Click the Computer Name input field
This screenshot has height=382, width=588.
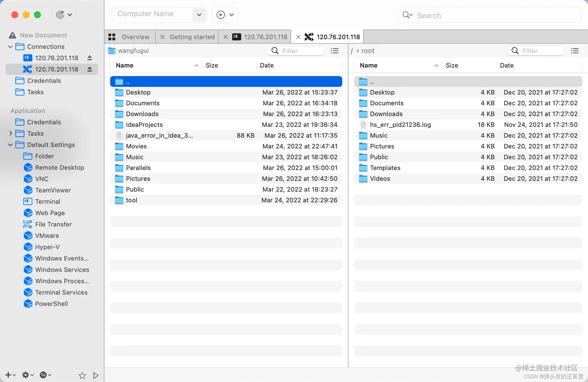click(x=152, y=14)
